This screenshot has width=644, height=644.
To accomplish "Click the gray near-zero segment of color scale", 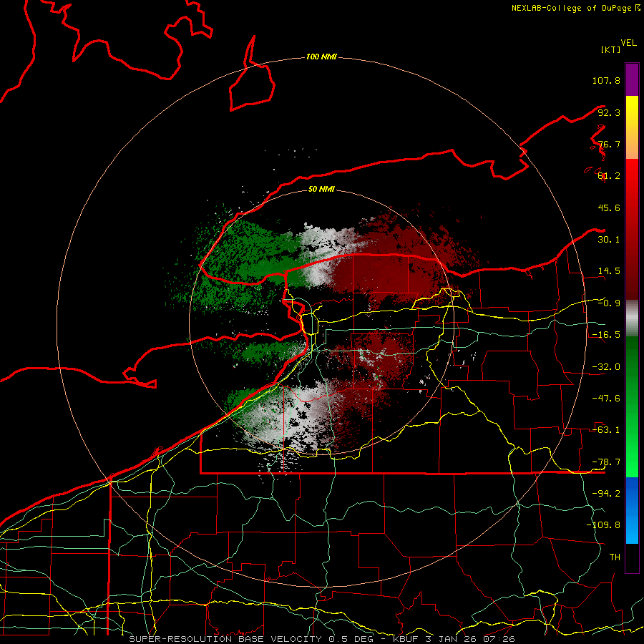I will [x=632, y=318].
